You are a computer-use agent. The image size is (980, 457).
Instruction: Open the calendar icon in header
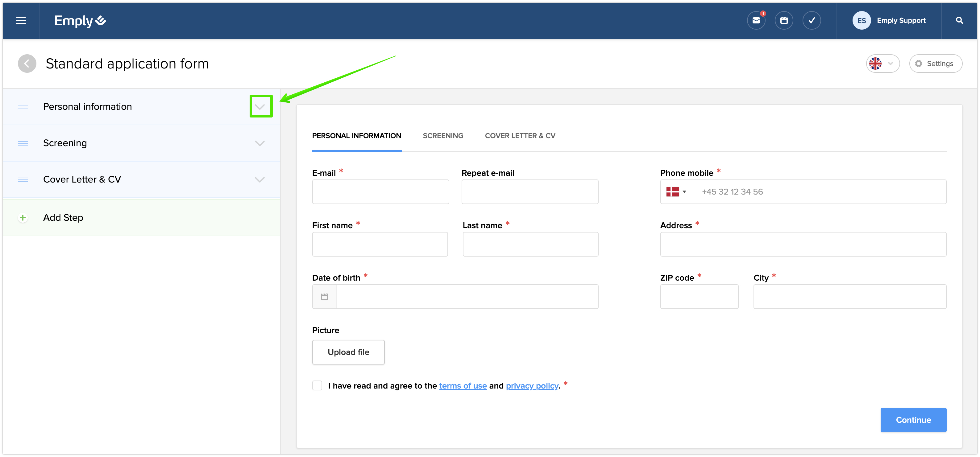coord(784,21)
